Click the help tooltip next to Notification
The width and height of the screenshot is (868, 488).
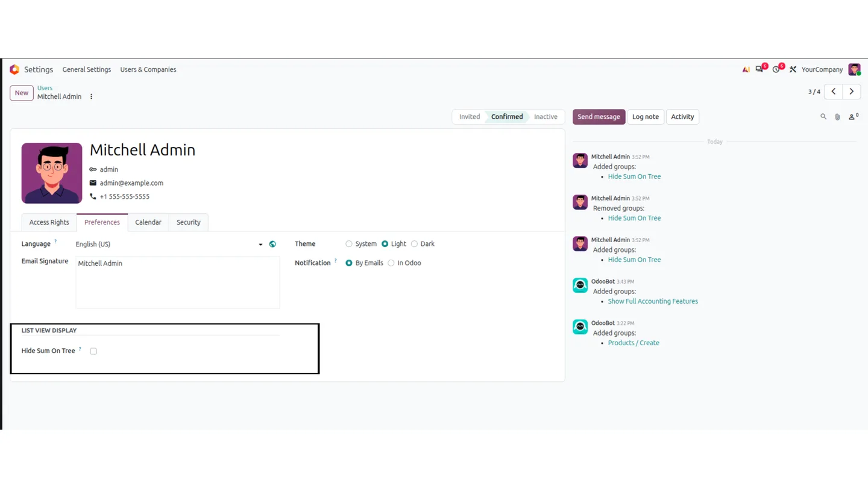(x=336, y=261)
